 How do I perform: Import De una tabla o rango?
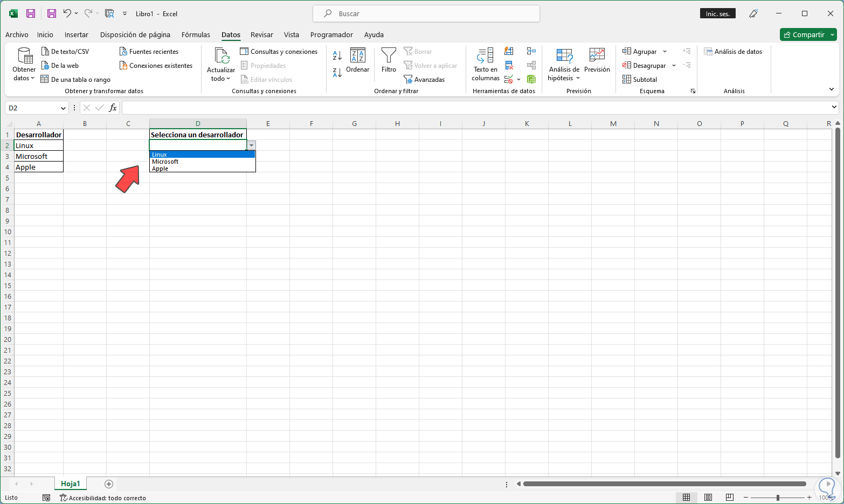coord(75,80)
